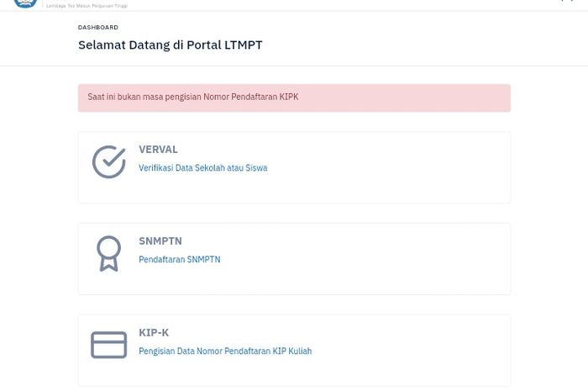This screenshot has height=391, width=588.
Task: Click the Lembaga Tes Masuk Perguruan Tinggi subtitle
Action: point(87,6)
